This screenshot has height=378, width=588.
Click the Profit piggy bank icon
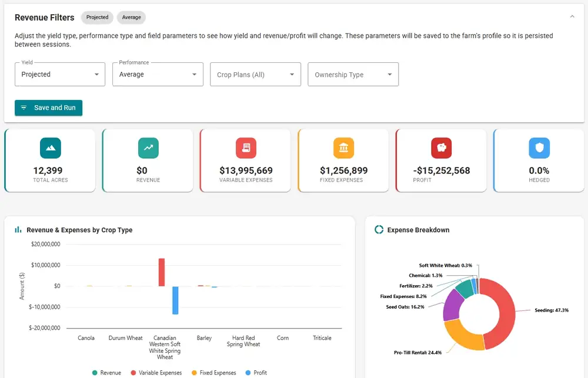click(x=442, y=148)
